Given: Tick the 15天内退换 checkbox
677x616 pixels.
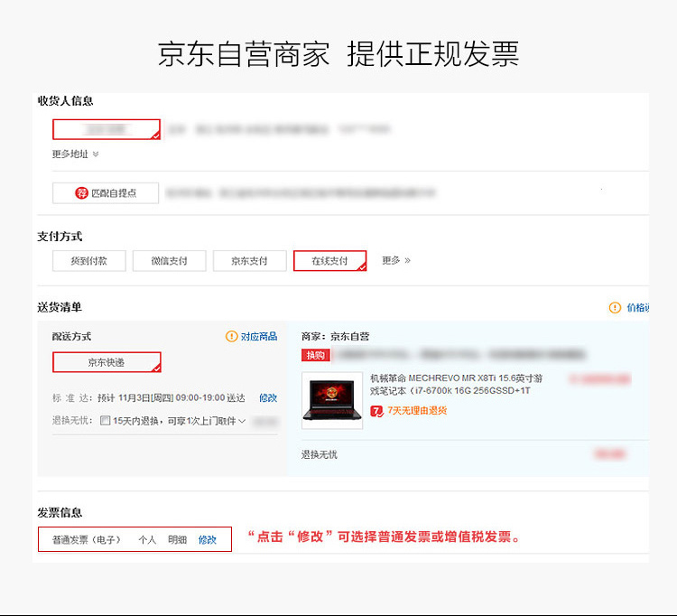Looking at the screenshot, I should tap(105, 420).
